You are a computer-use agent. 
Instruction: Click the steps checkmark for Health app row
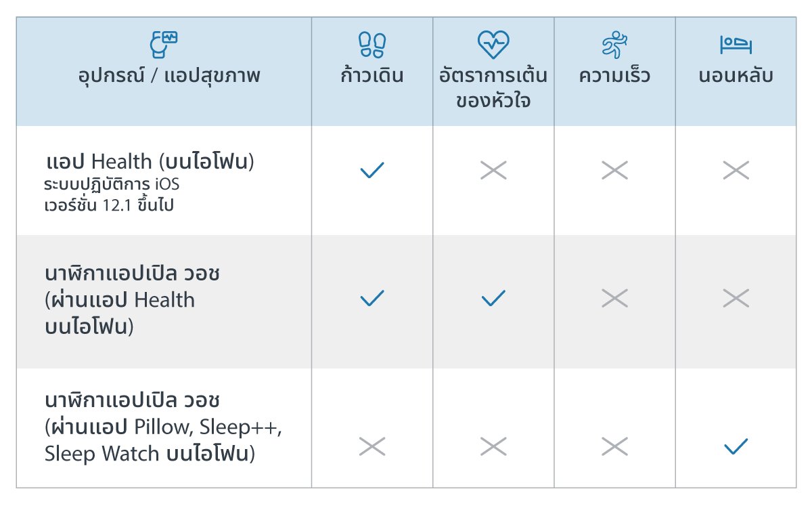tap(372, 170)
